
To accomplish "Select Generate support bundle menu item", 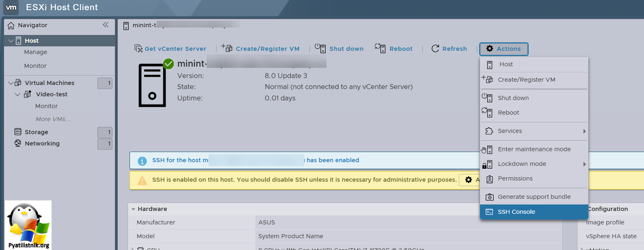I will (534, 197).
